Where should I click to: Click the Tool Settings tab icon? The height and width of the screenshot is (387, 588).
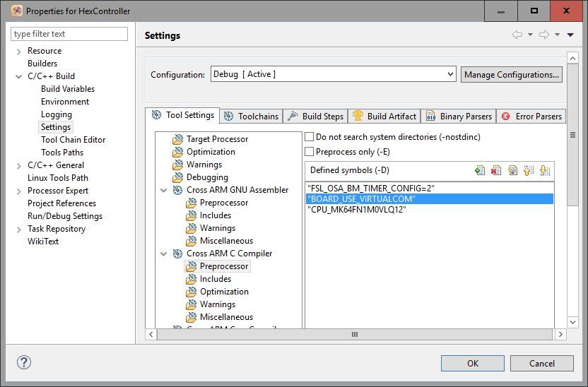[157, 115]
